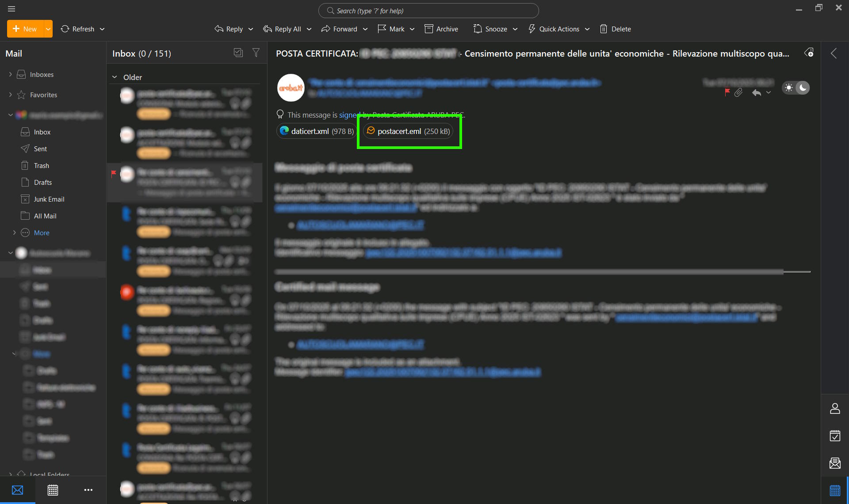Open the tasks icon in right sidebar

click(834, 435)
